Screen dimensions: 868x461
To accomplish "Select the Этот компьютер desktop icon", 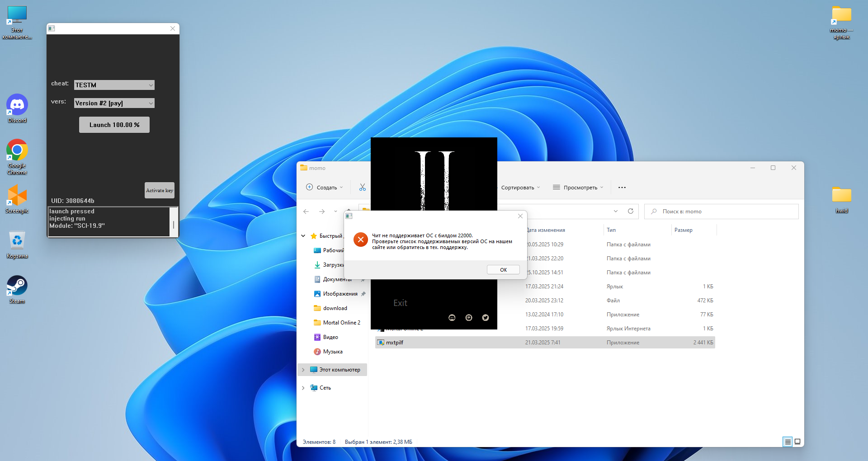I will (x=17, y=22).
